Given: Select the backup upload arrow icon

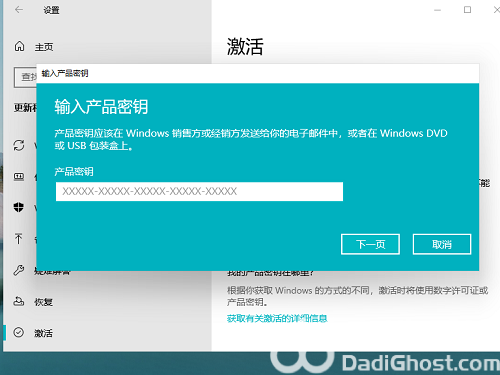Looking at the screenshot, I should pyautogui.click(x=19, y=238).
